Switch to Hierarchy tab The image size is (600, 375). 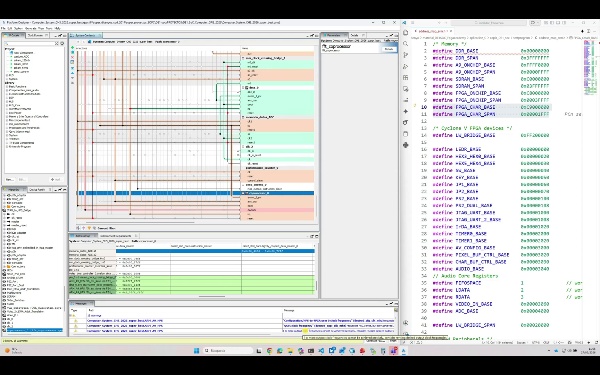[14, 189]
